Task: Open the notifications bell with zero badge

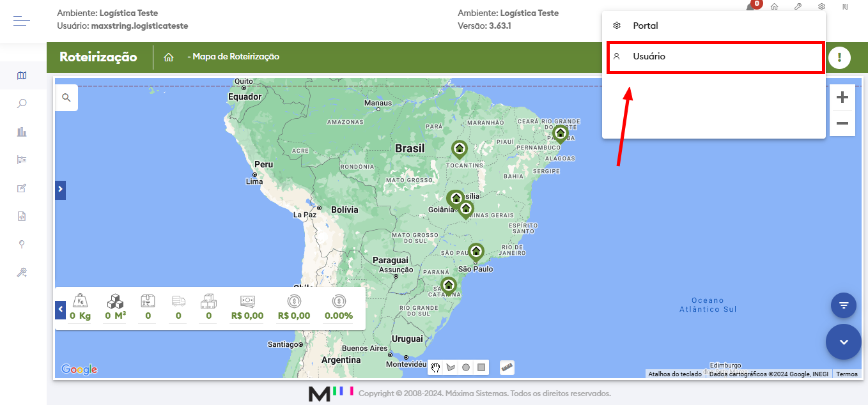Action: pos(750,8)
